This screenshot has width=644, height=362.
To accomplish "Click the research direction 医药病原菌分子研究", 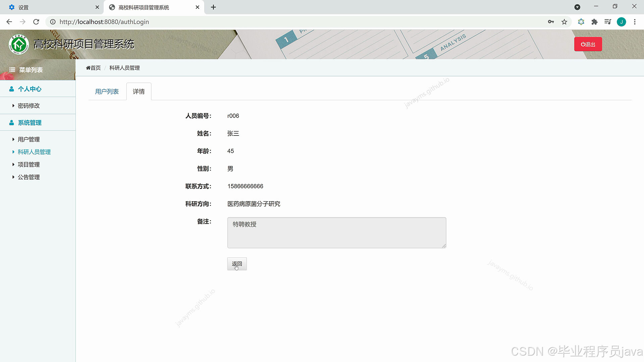I will pos(254,204).
